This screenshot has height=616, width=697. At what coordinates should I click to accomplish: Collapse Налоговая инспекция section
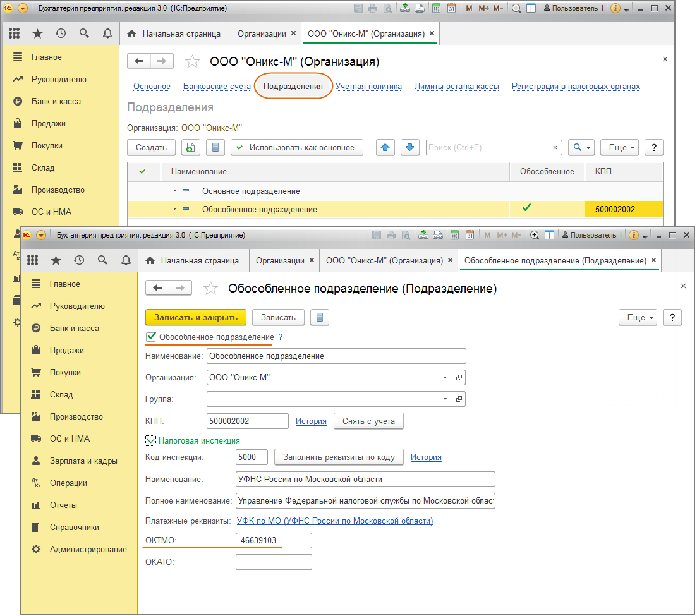150,441
